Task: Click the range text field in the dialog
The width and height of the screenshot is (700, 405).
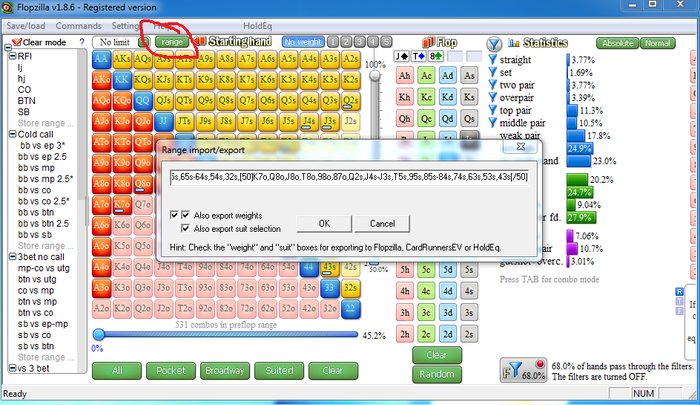Action: point(350,177)
